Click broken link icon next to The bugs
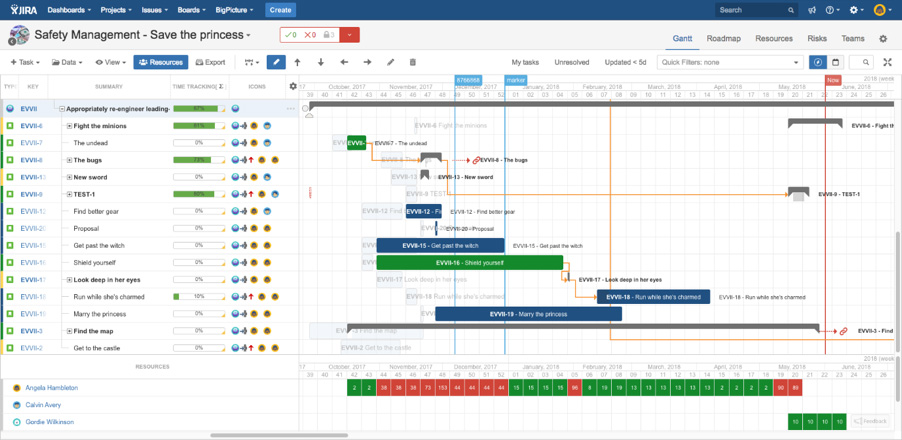Viewport: 902px width, 440px height. coord(475,160)
